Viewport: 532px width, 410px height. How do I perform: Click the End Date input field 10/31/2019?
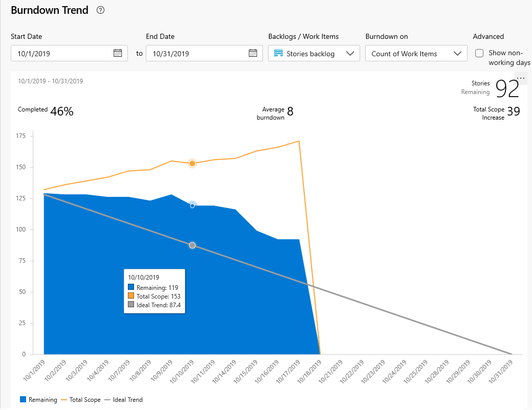click(204, 53)
